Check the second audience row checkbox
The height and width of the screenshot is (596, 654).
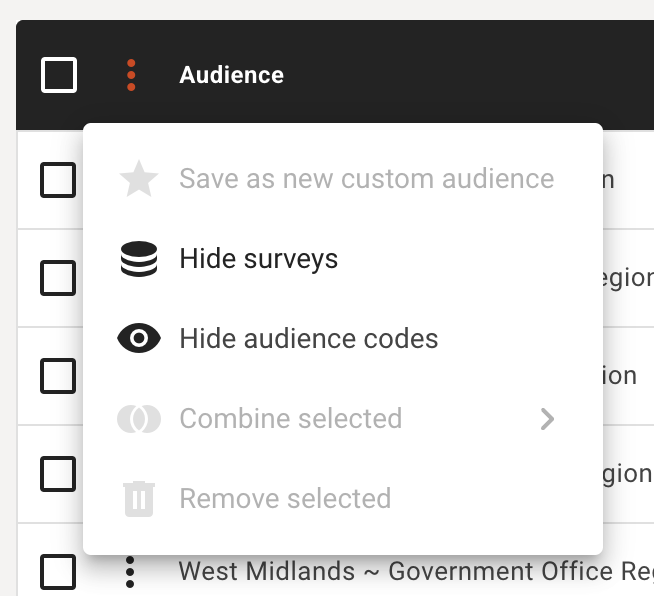click(x=58, y=278)
